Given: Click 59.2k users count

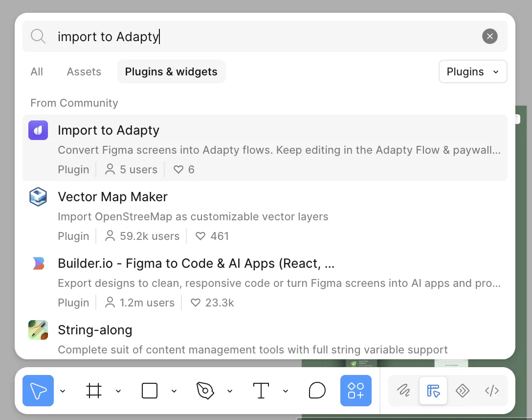Looking at the screenshot, I should click(142, 236).
